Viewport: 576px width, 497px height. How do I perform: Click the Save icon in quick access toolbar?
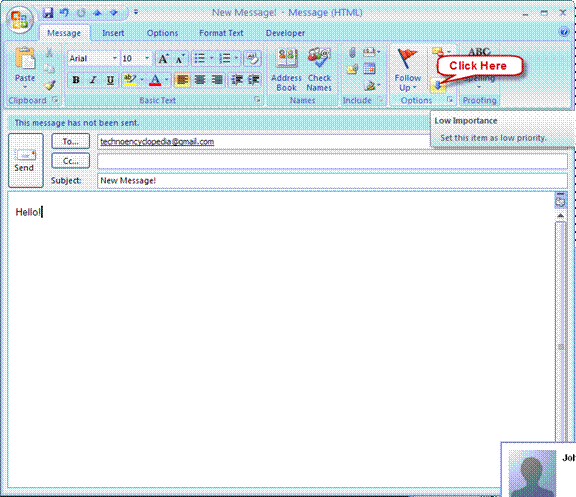(48, 13)
